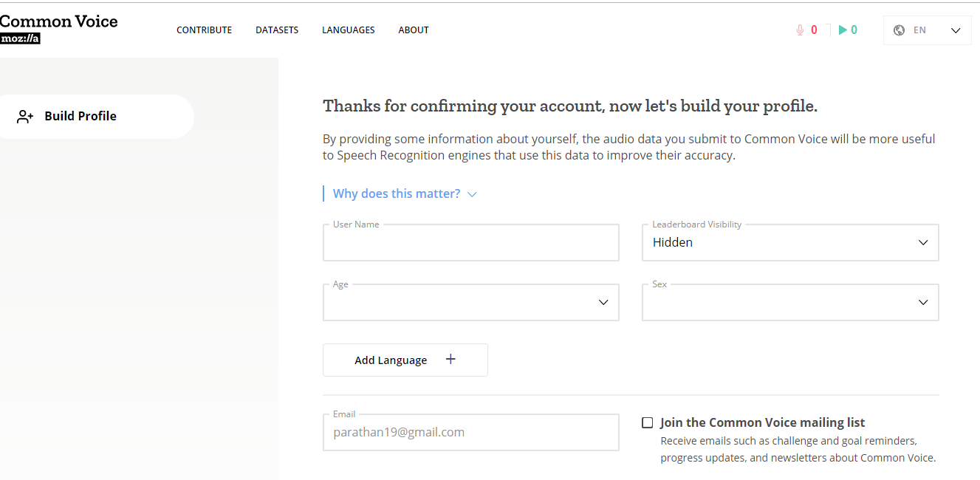Open the Age dropdown
This screenshot has width=980, height=480.
470,303
